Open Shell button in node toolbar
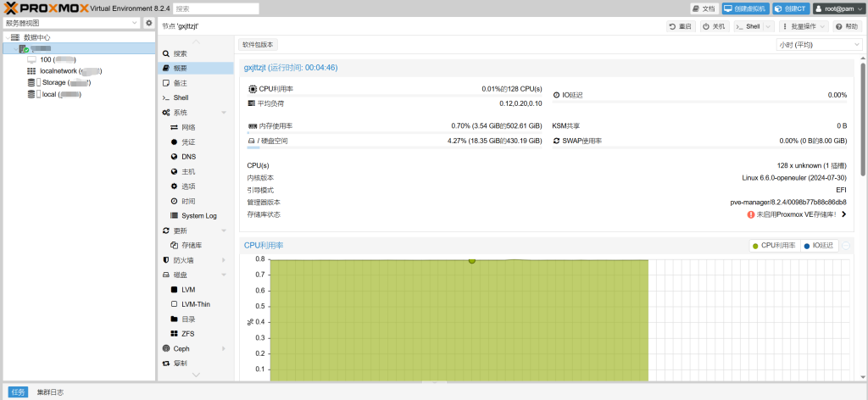Image resolution: width=868 pixels, height=400 pixels. tap(749, 26)
